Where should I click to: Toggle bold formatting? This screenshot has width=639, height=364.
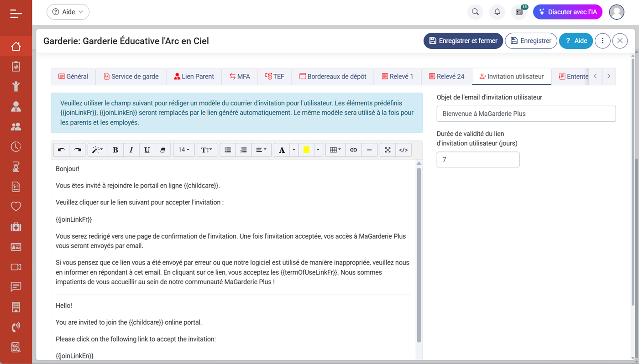pos(115,150)
